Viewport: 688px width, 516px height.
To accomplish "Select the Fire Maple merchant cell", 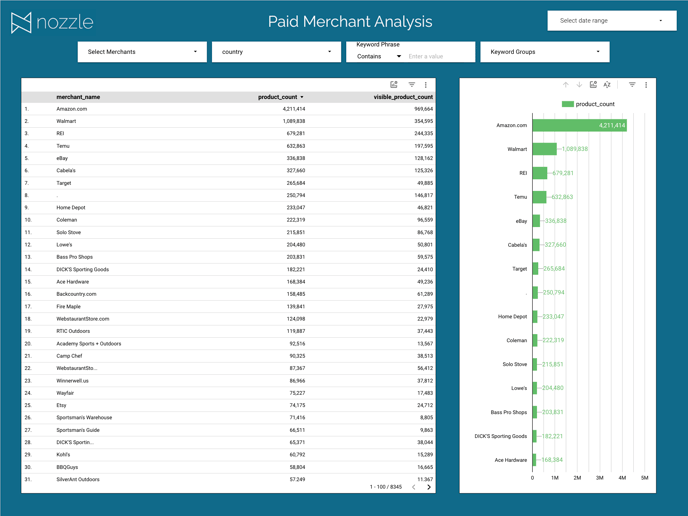I will 68,307.
